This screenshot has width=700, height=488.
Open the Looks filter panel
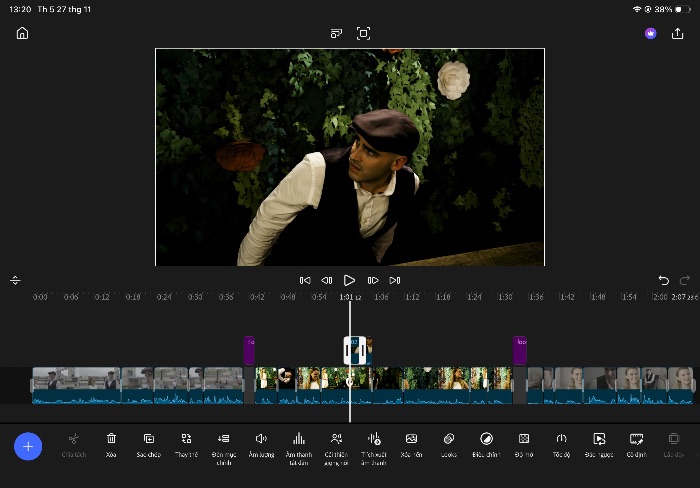449,445
